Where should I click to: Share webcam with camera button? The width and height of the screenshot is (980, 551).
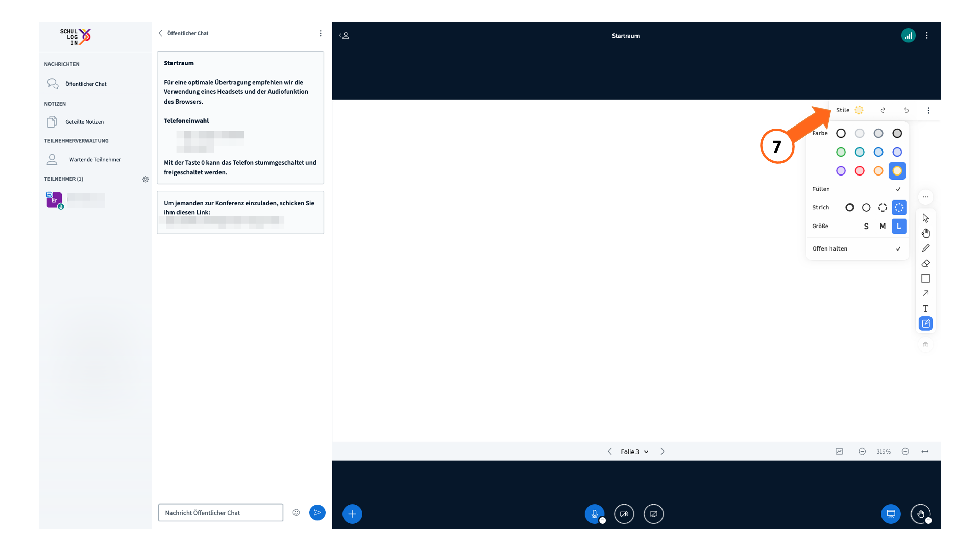pos(624,514)
